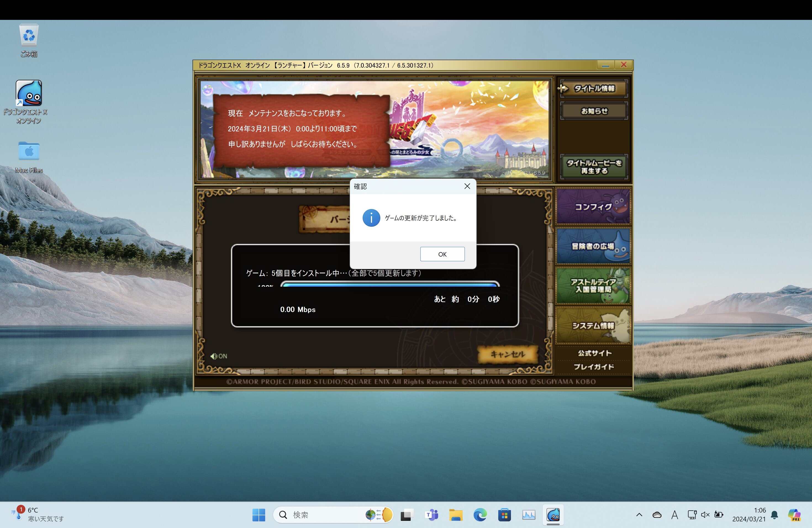Image resolution: width=812 pixels, height=528 pixels.
Task: Select the Mac Files desktop folder
Action: [29, 157]
